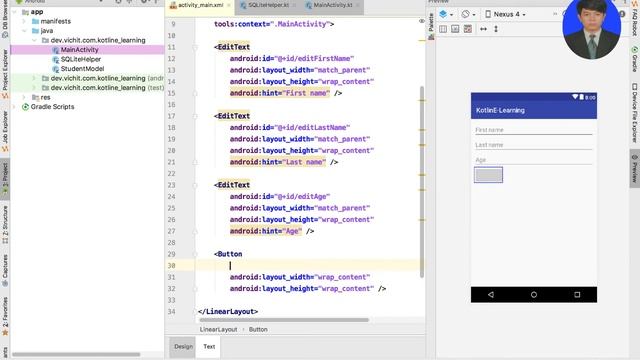Screen dimensions: 640x360
Task: Collapse the app module node
Action: pos(15,12)
